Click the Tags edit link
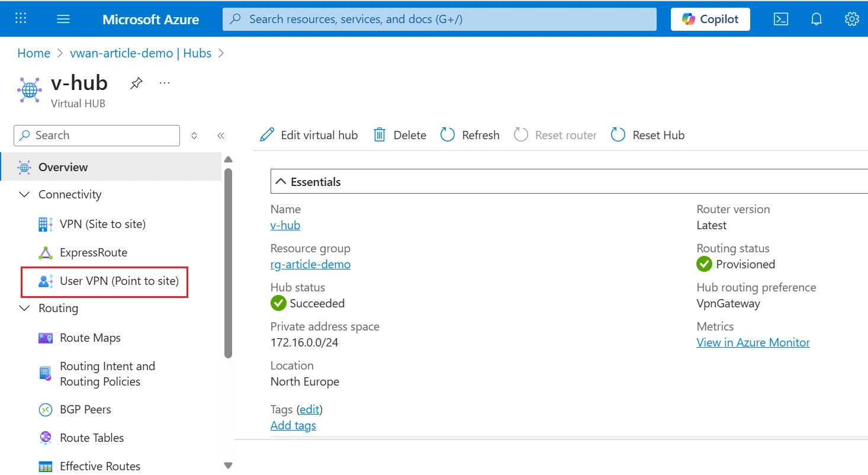Screen dimensions: 868x475 coord(309,409)
